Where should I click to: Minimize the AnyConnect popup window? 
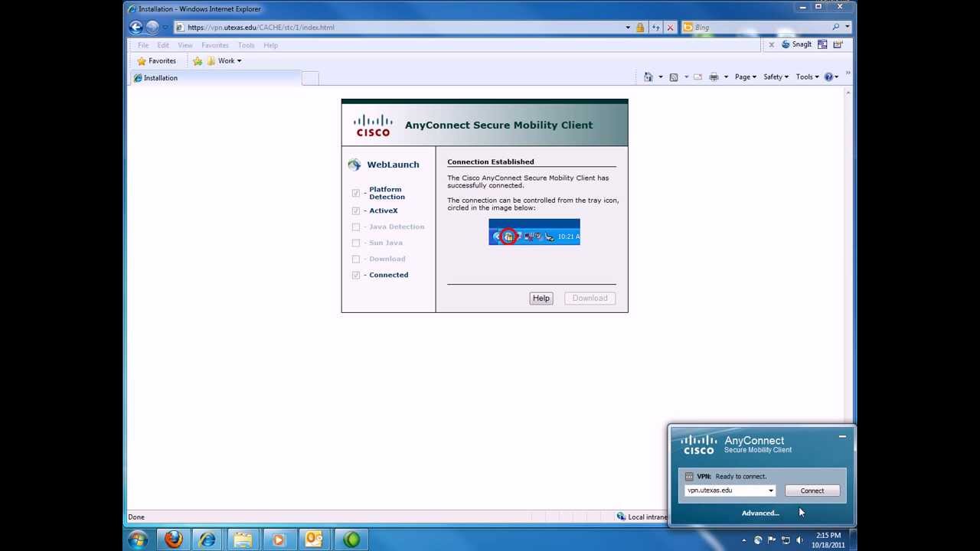842,436
